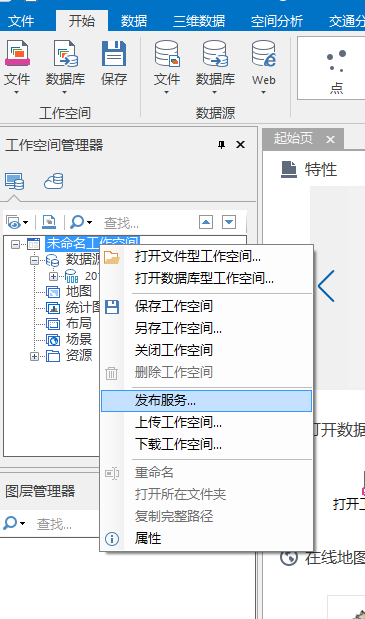
Task: Switch to the 开始 ribbon tab
Action: (82, 21)
